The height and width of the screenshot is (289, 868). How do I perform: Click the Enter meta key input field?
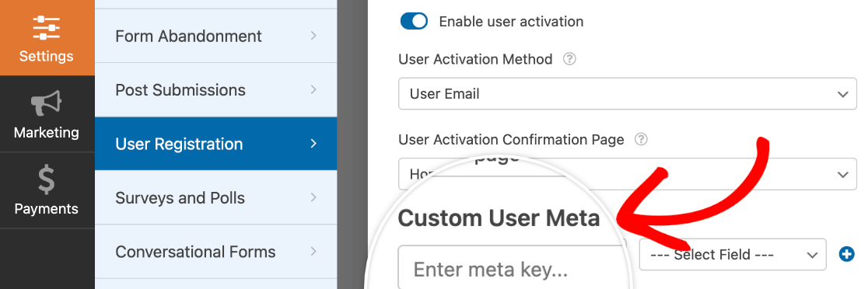coord(512,269)
